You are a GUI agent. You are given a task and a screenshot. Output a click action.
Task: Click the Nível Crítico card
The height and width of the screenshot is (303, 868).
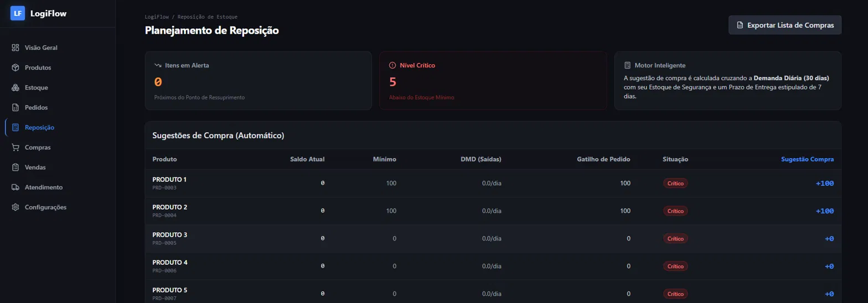pos(493,81)
